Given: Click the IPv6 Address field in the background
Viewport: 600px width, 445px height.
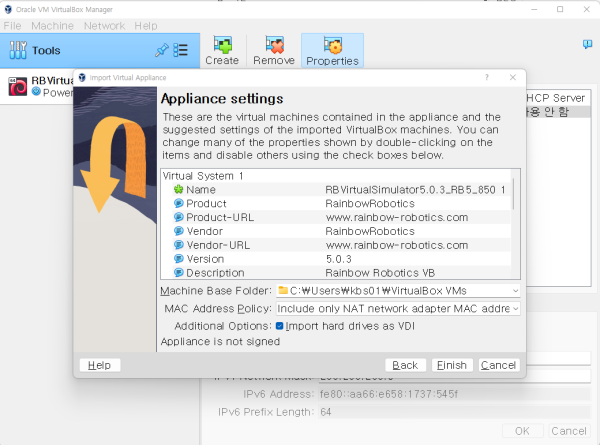Looking at the screenshot, I should click(x=454, y=394).
